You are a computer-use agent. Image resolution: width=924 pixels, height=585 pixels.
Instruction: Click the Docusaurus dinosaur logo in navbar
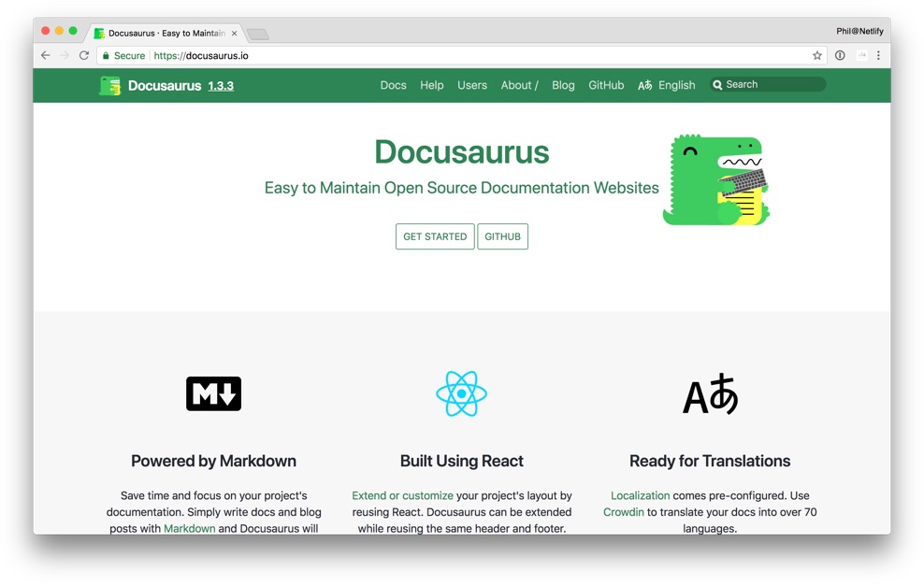(110, 85)
